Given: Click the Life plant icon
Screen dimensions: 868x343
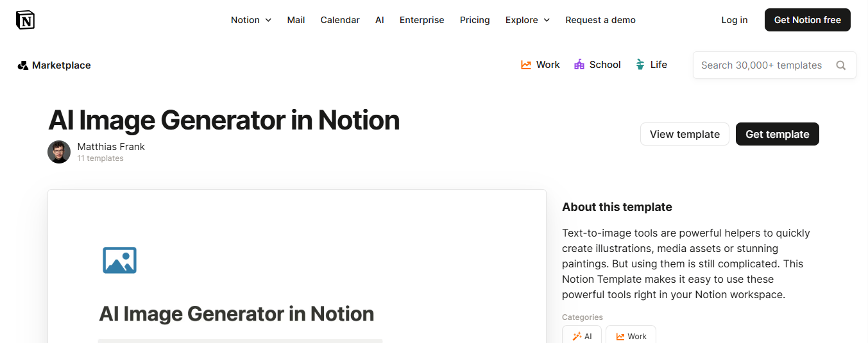Looking at the screenshot, I should click(640, 65).
